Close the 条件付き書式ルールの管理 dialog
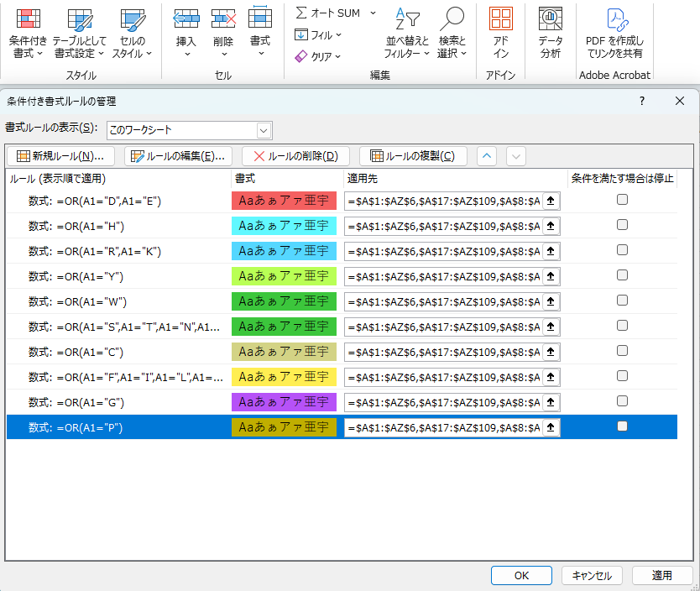This screenshot has height=591, width=700. 680,101
